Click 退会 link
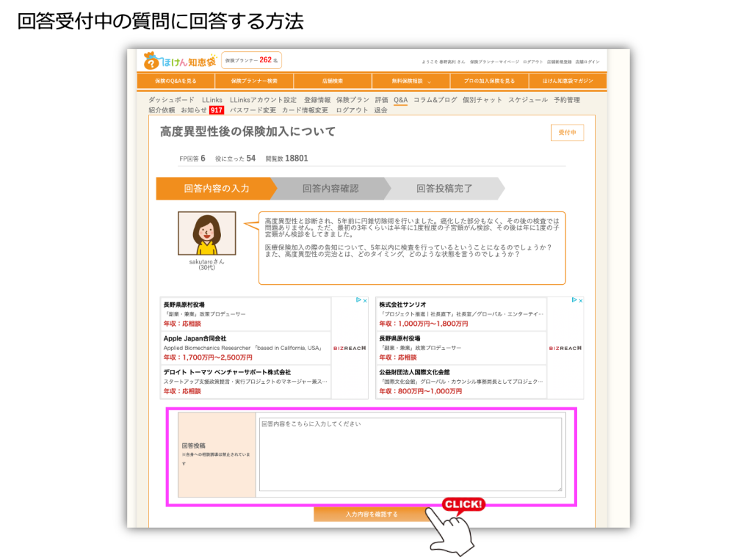The image size is (752, 560). [381, 110]
